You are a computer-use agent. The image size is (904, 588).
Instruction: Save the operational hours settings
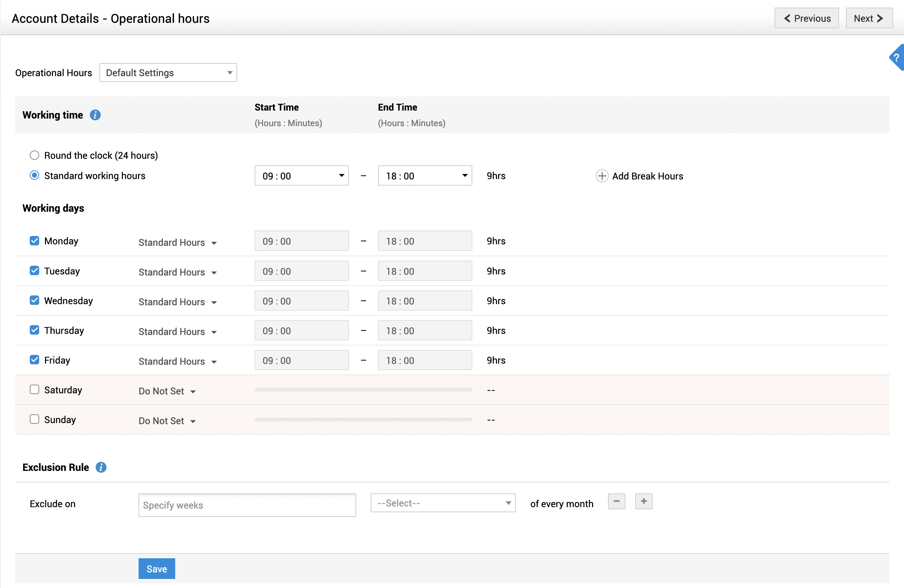156,569
